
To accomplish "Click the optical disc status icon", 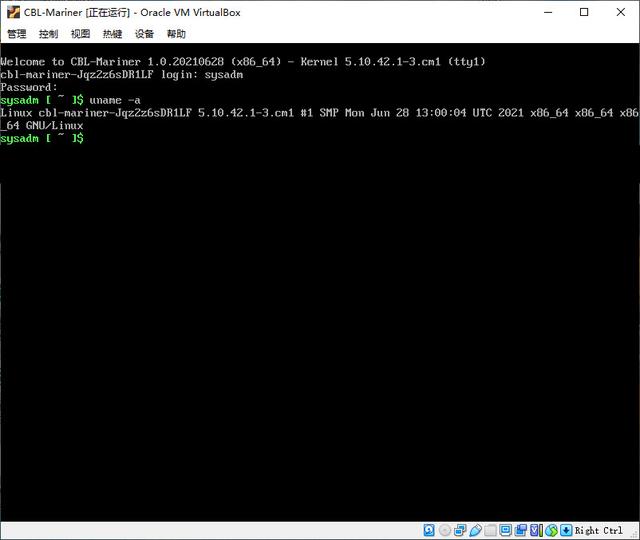I will pyautogui.click(x=445, y=530).
